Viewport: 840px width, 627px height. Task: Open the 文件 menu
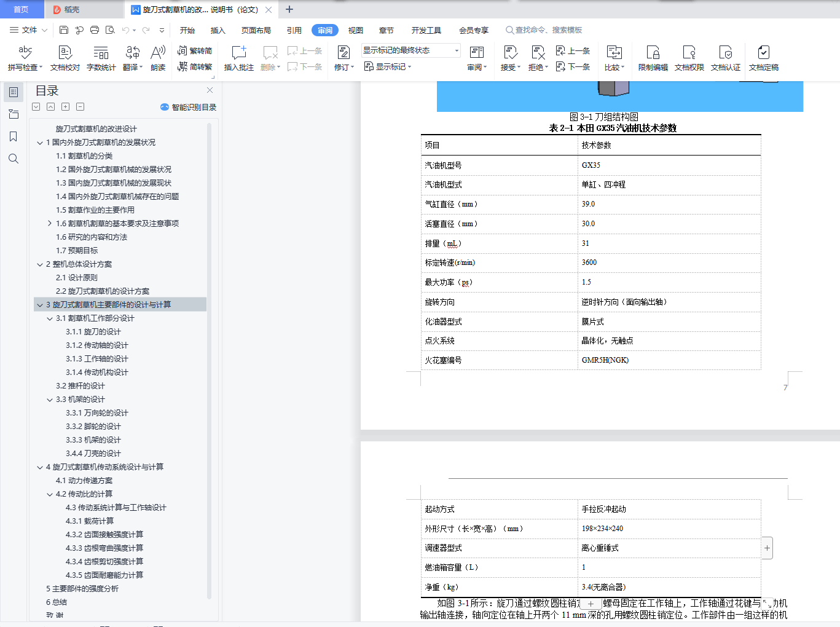point(29,30)
